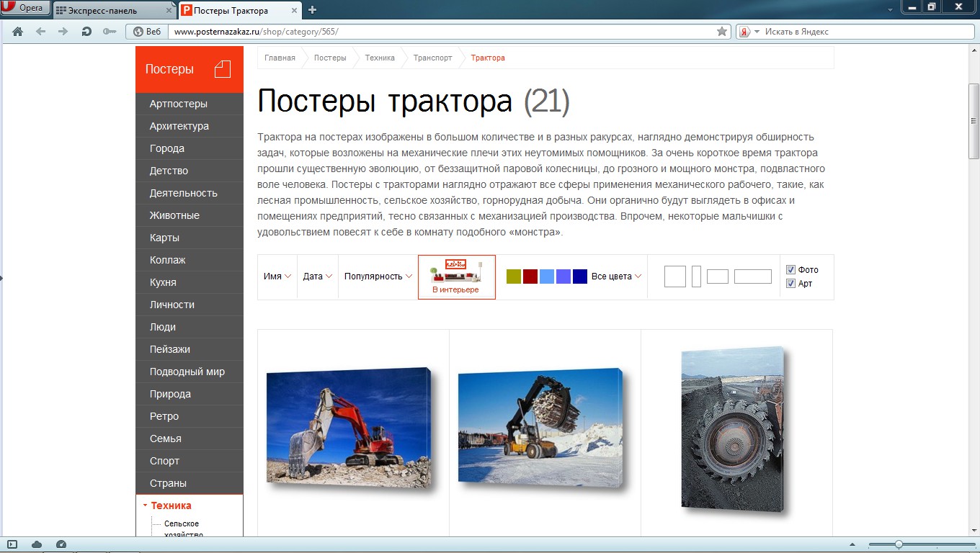Select the square poster format icon
The width and height of the screenshot is (980, 553).
[x=675, y=276]
